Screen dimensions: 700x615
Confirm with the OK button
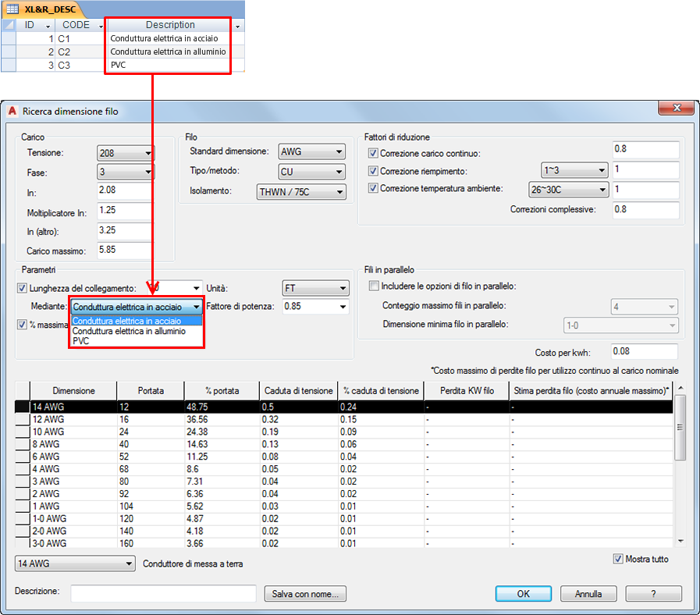point(523,594)
